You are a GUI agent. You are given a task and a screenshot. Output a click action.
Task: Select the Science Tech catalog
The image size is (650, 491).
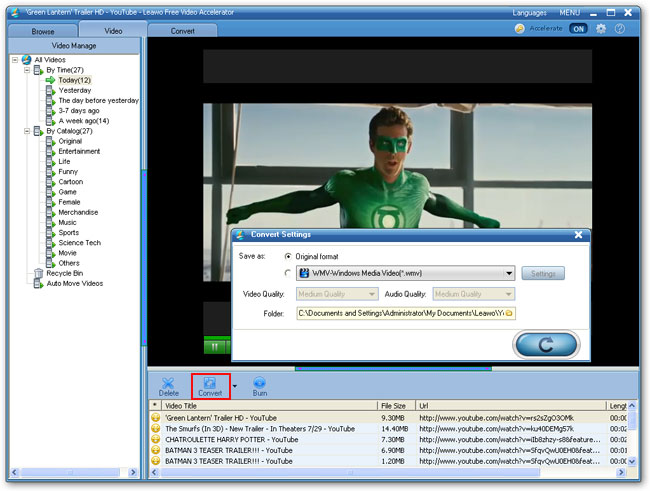pyautogui.click(x=80, y=243)
